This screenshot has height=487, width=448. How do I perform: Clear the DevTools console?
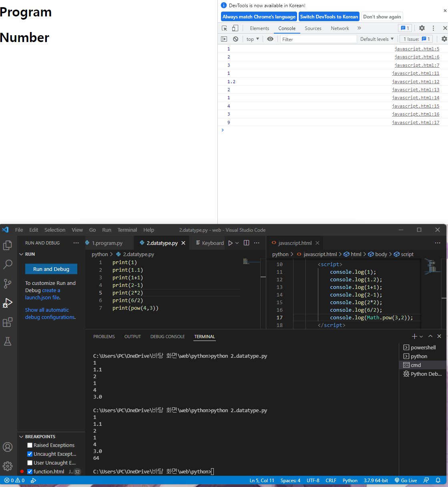(x=236, y=39)
